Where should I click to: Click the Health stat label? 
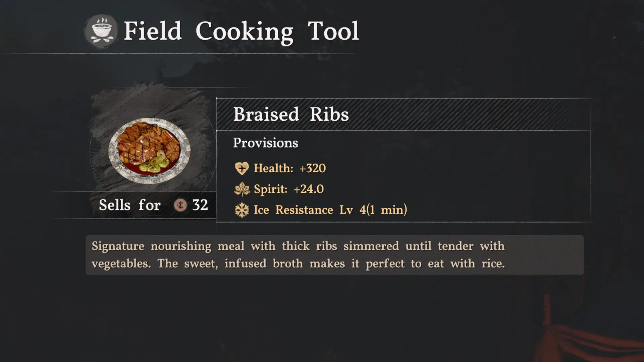point(273,168)
